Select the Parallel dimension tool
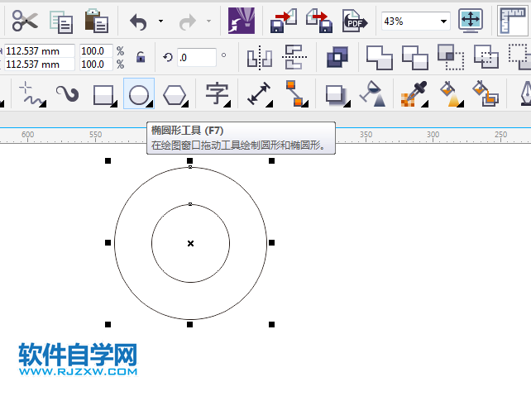This screenshot has width=531, height=420. (260, 93)
